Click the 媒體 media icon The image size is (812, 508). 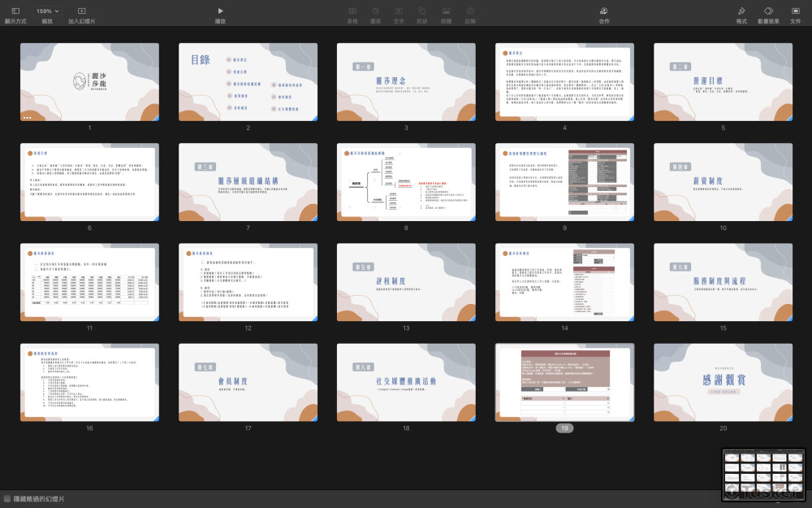[446, 11]
